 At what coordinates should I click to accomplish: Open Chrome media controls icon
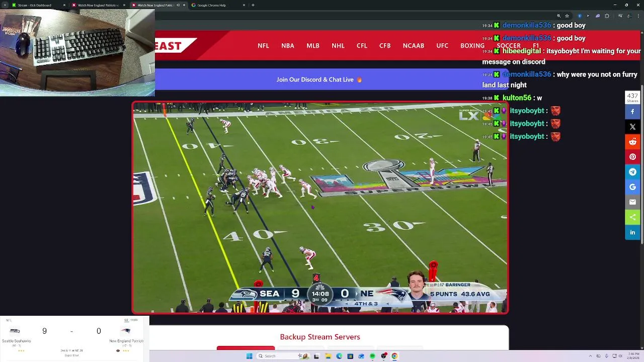coord(620,16)
